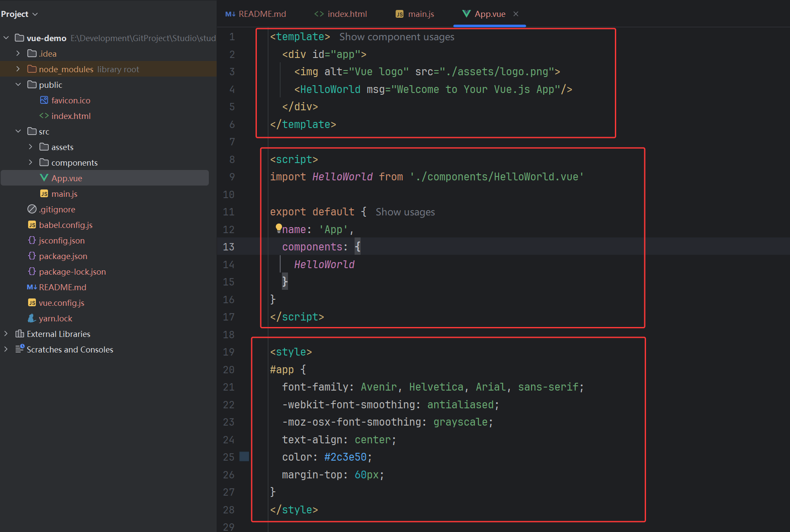Click the JSON icon beside package.json

[x=32, y=256]
